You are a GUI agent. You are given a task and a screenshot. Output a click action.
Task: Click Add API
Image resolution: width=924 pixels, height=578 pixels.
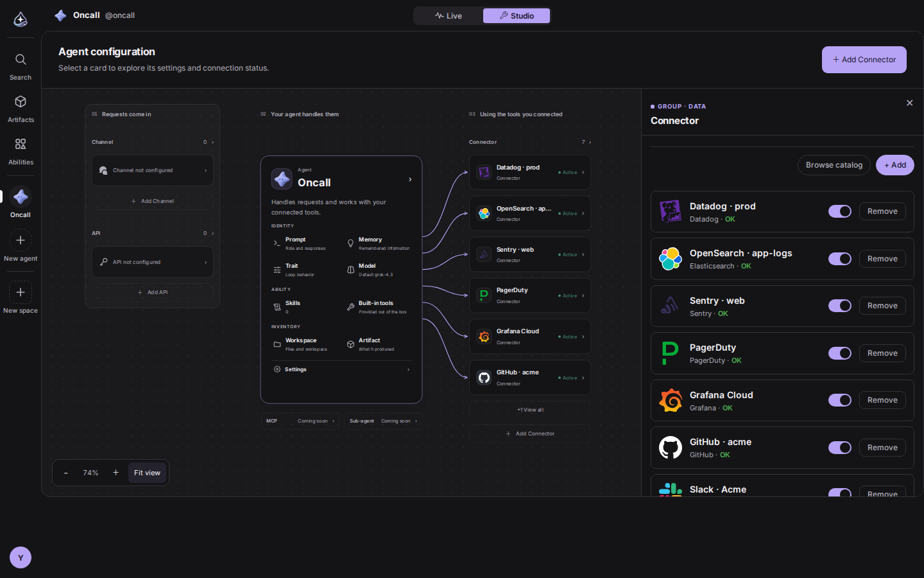[153, 292]
